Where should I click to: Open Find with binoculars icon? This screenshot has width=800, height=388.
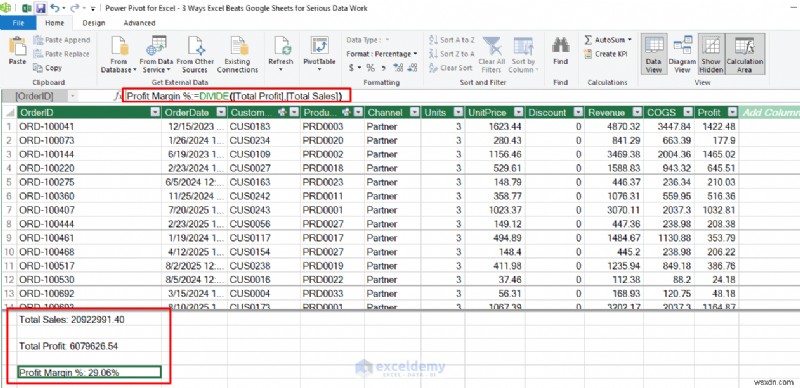(560, 51)
